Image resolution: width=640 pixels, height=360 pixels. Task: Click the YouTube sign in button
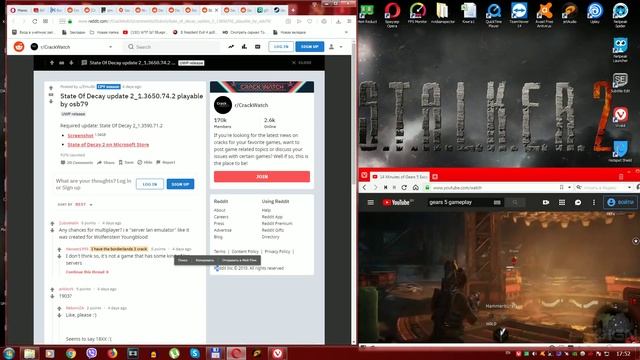(x=620, y=202)
